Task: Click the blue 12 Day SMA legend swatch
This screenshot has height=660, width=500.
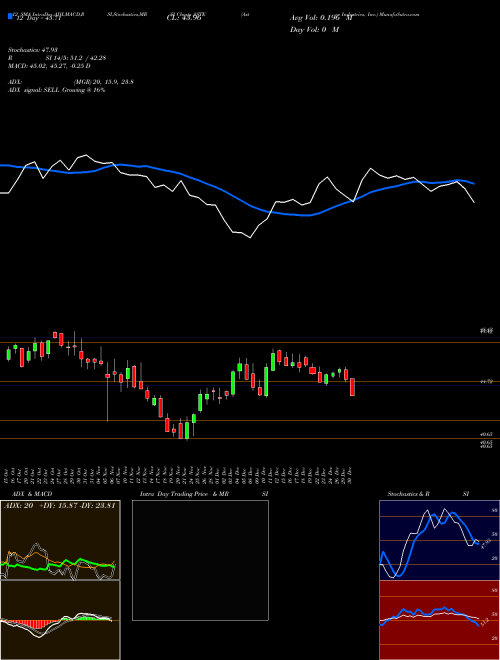Action: (10, 16)
